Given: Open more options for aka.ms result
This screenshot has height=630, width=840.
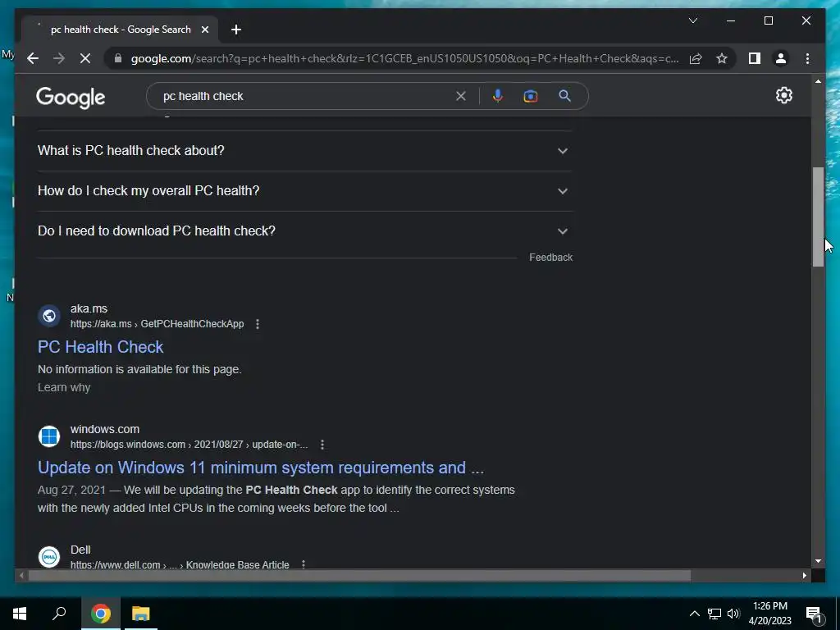Looking at the screenshot, I should point(258,324).
